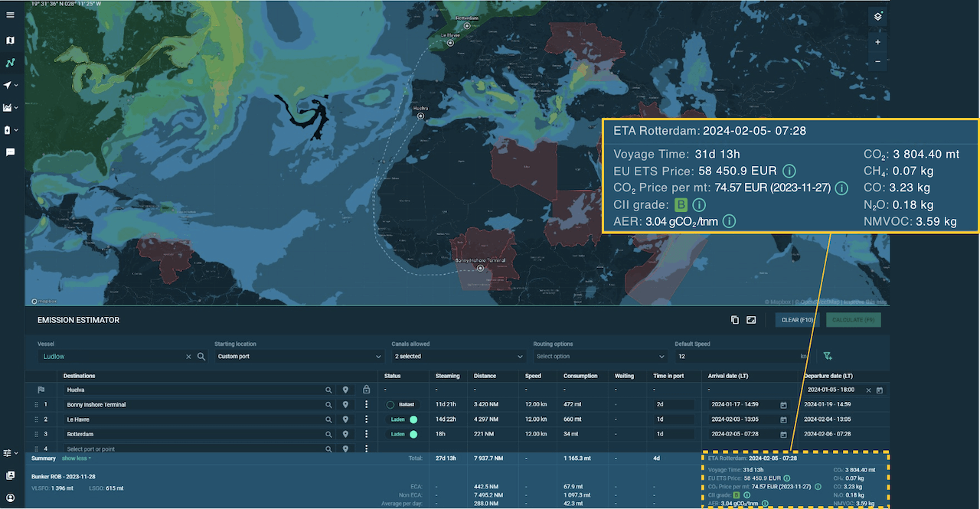Select the Huelva port marker on map
This screenshot has width=980, height=509.
(420, 116)
